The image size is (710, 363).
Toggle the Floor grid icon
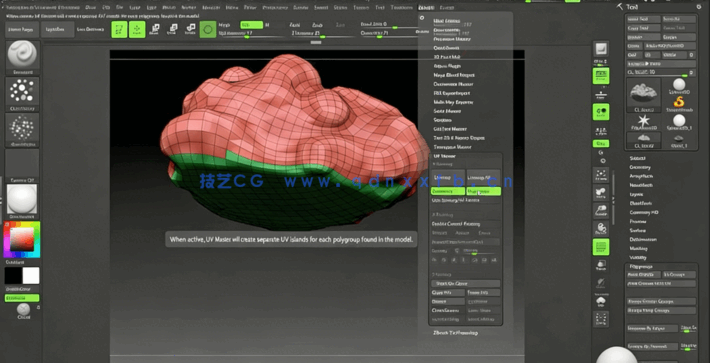pyautogui.click(x=601, y=96)
